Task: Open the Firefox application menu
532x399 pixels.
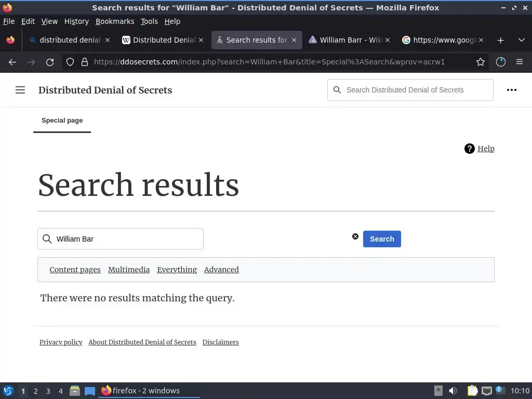Action: 519,62
